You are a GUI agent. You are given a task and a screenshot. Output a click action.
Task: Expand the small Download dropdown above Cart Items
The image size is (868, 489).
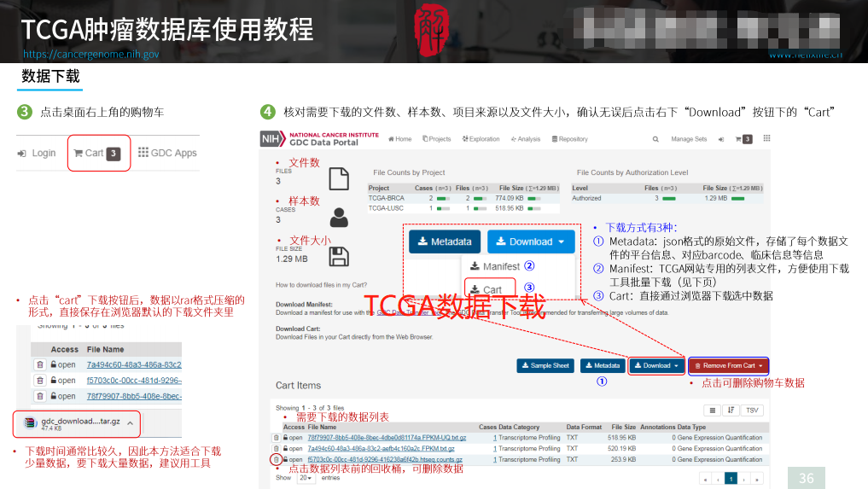[656, 365]
